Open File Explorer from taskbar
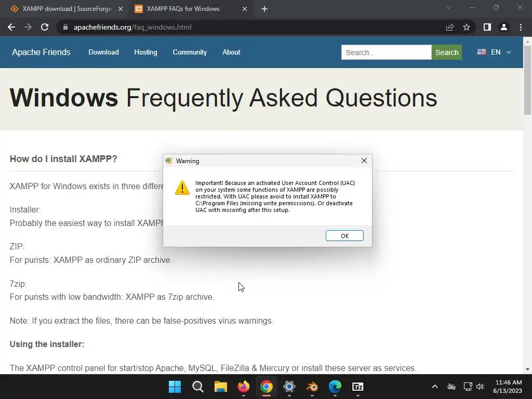 [x=220, y=387]
